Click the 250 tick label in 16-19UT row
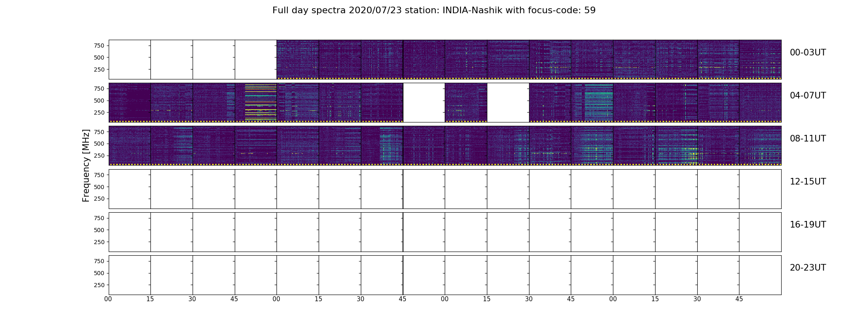 tap(99, 242)
